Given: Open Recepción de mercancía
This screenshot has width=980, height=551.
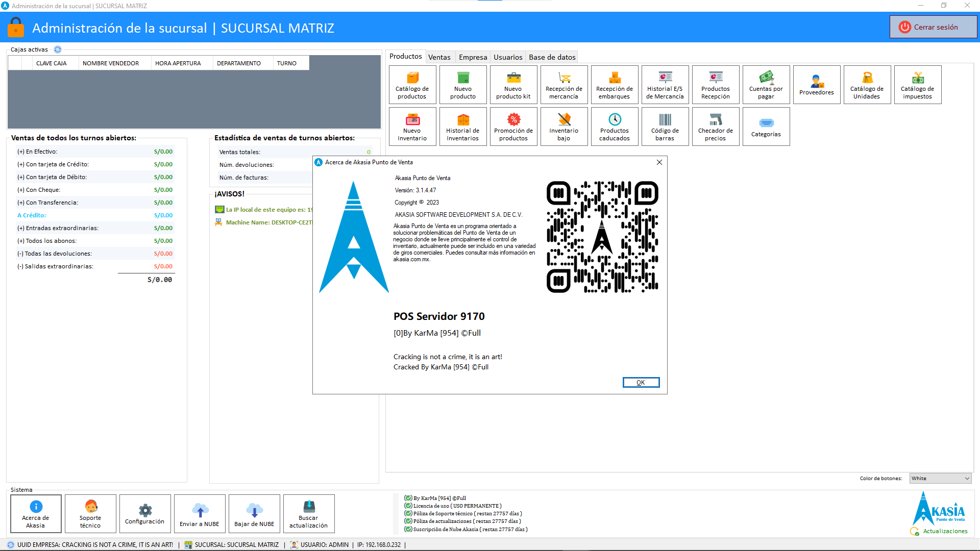Looking at the screenshot, I should 564,85.
